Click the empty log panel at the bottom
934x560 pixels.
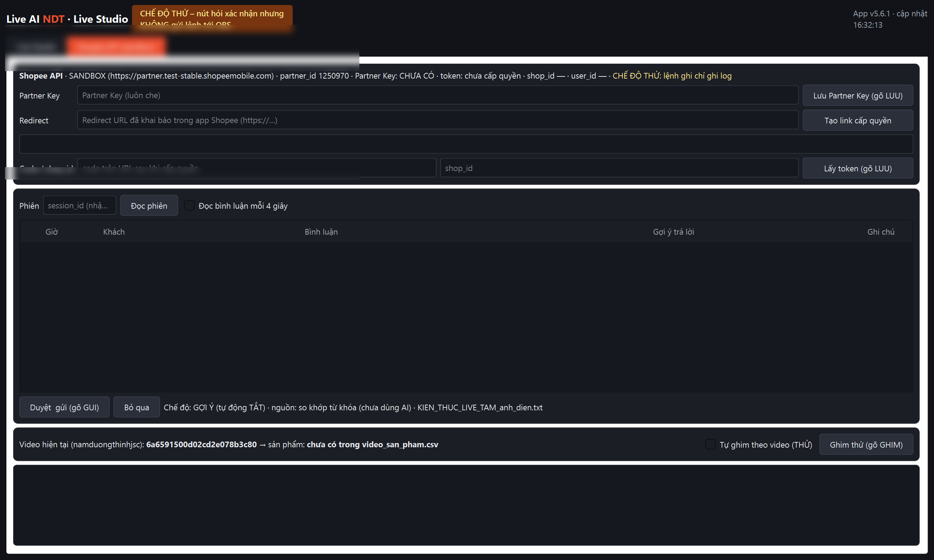466,505
